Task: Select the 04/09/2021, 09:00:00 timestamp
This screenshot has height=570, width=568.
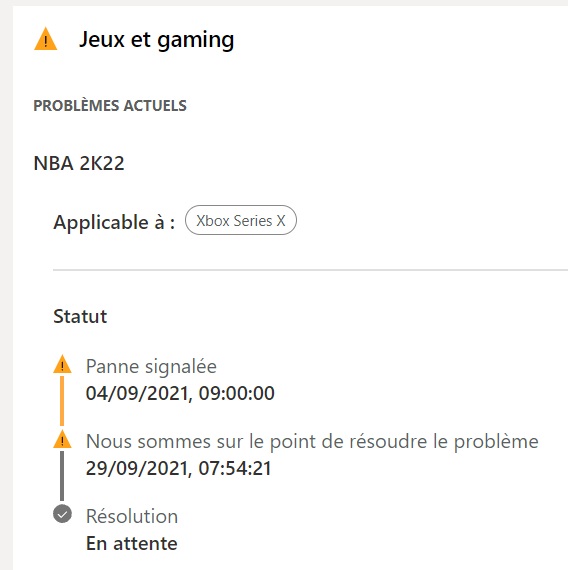Action: point(180,393)
